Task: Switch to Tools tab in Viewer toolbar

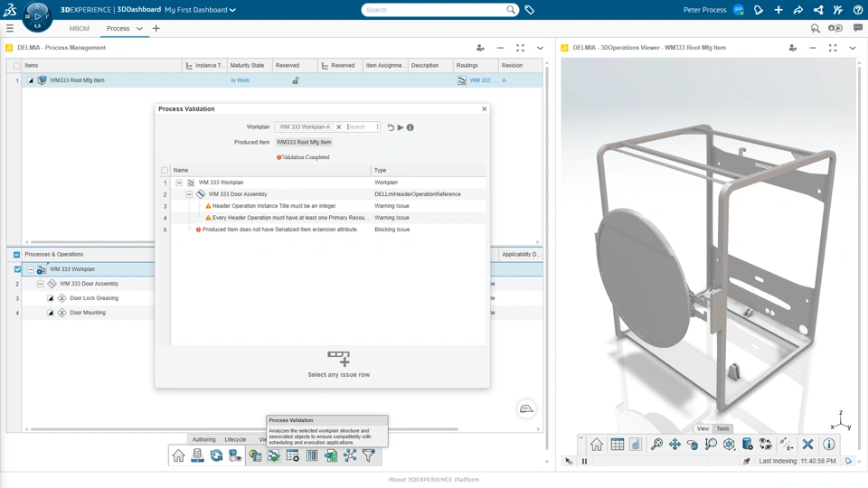Action: tap(723, 428)
